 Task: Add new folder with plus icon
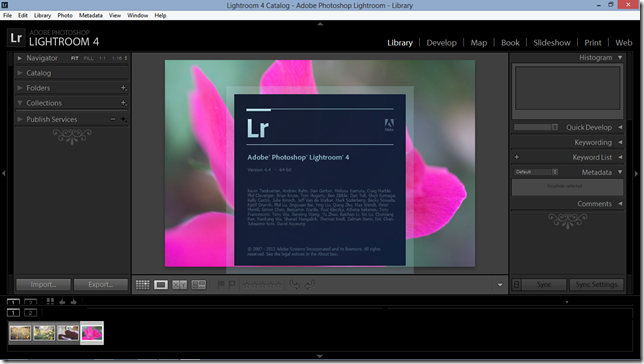click(123, 88)
